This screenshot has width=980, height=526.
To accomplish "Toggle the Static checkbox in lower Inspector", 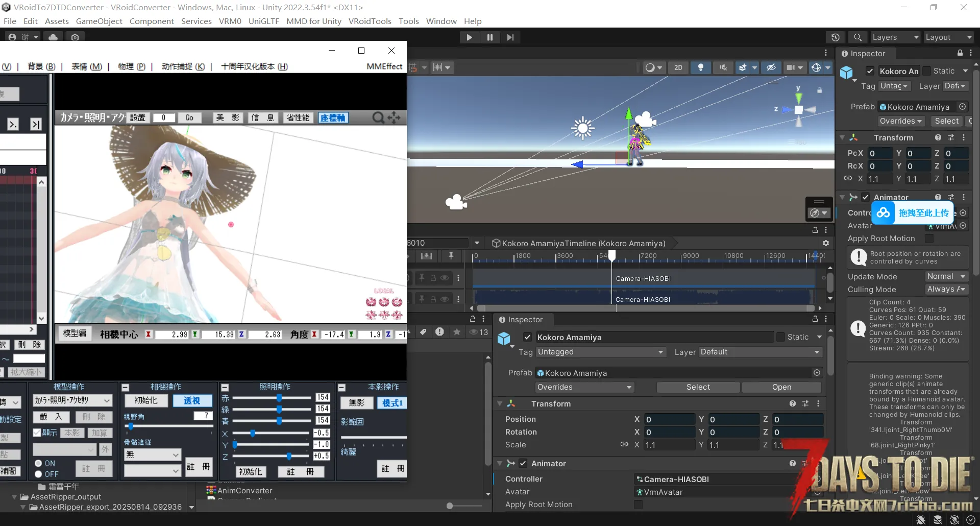I will point(780,337).
